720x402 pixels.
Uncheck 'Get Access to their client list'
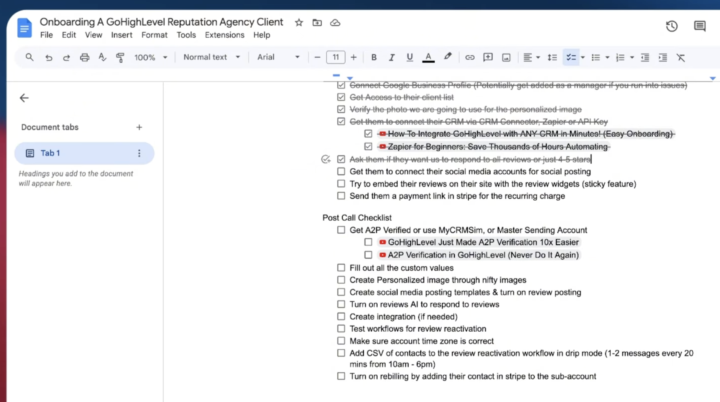(341, 97)
